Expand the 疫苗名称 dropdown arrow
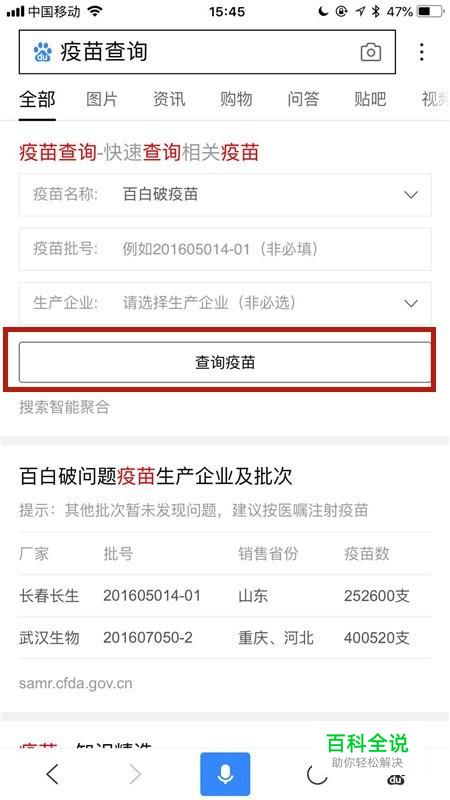 point(411,195)
